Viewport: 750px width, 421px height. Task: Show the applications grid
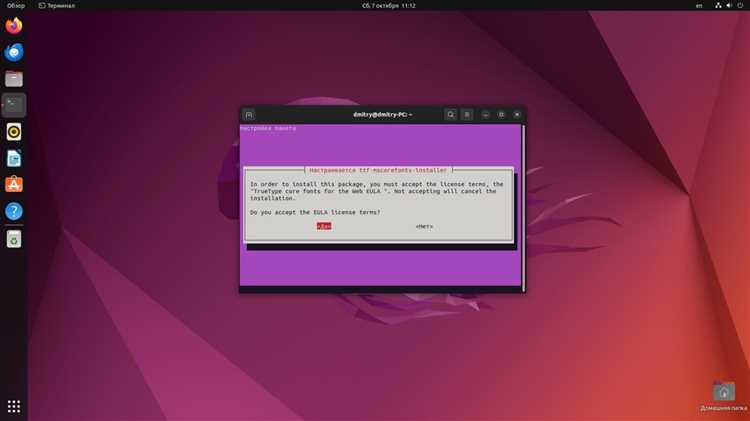click(14, 406)
